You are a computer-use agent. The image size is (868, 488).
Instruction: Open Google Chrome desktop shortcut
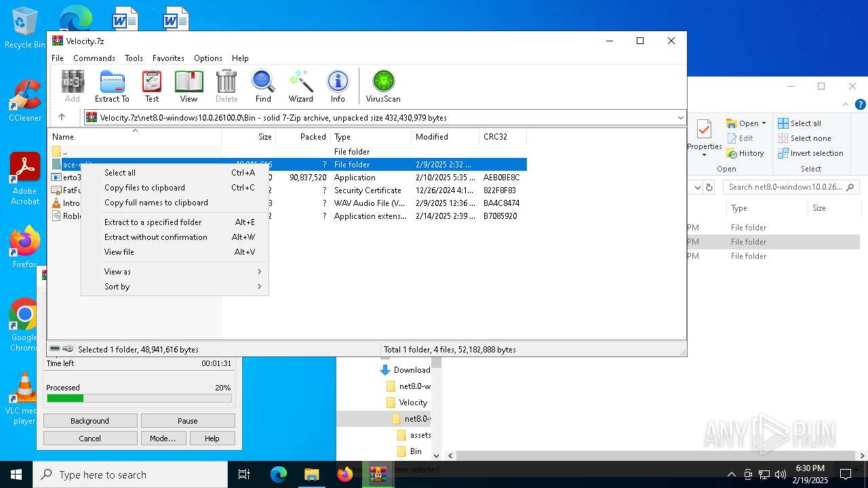point(25,325)
